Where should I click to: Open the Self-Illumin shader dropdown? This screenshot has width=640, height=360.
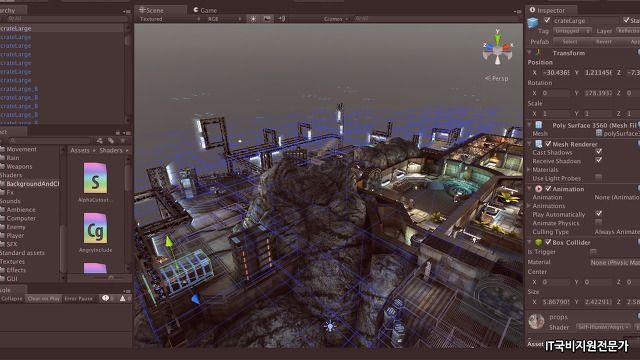[603, 327]
